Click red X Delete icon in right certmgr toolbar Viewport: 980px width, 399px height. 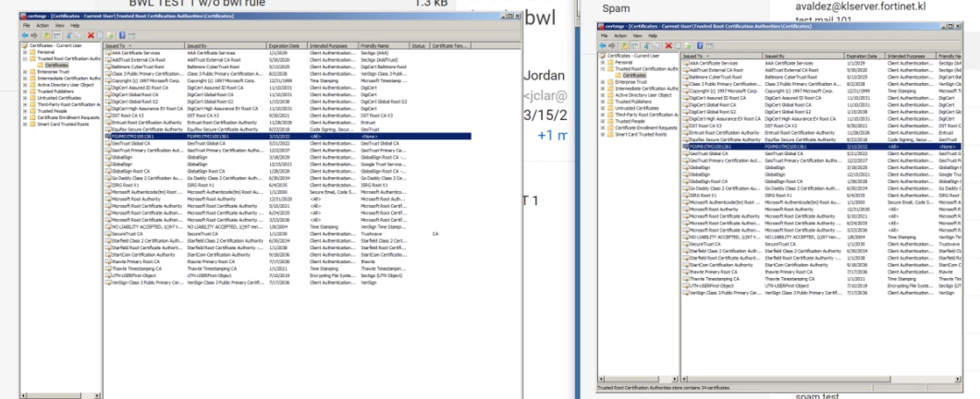[668, 45]
